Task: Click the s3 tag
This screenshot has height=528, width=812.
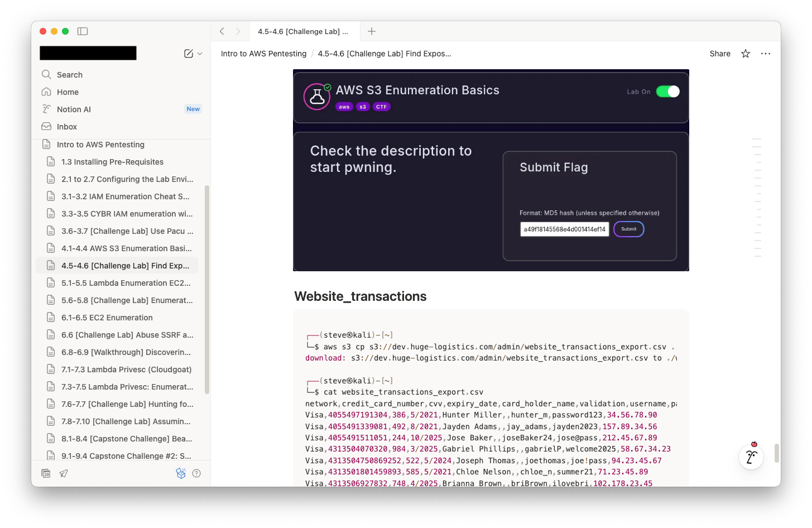Action: (x=363, y=107)
